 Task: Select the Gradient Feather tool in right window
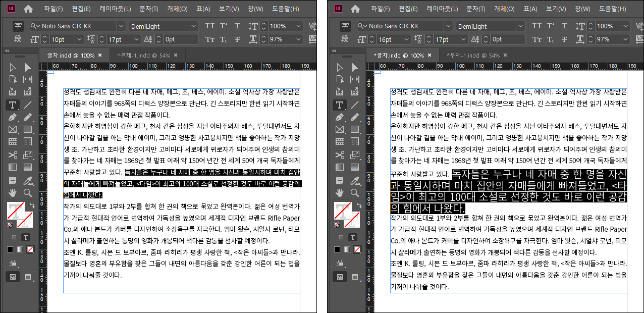(355, 167)
